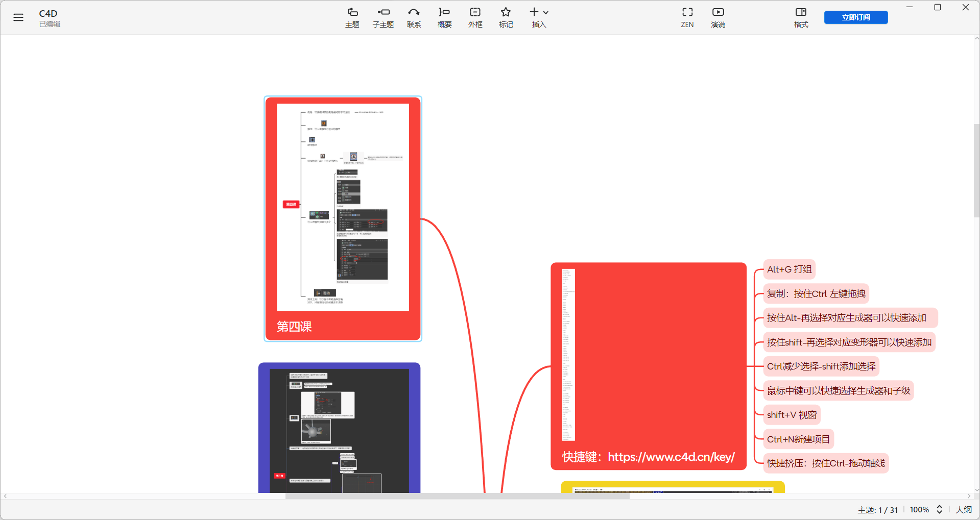Click the zoom stepper arrows
980x520 pixels.
939,509
